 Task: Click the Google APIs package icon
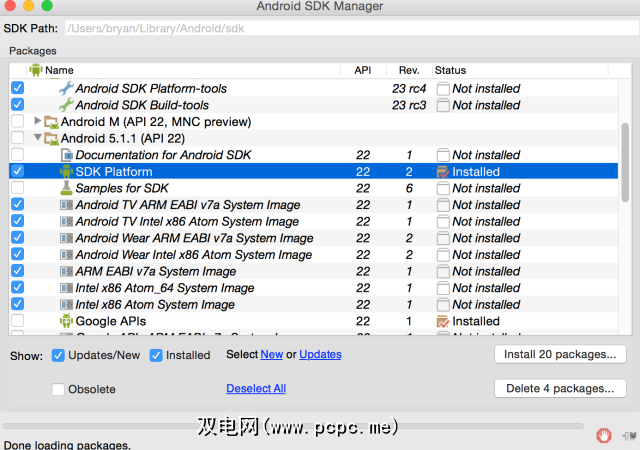[66, 321]
